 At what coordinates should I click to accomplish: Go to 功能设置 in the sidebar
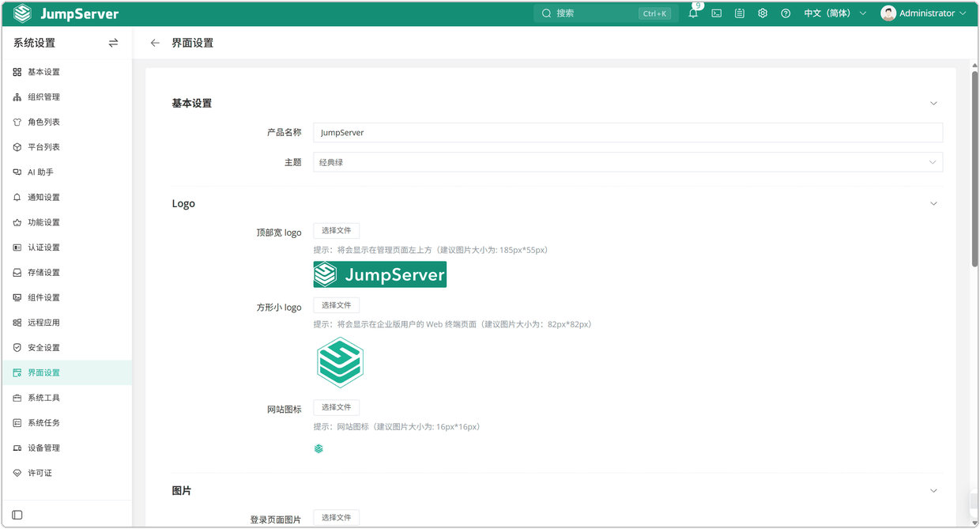pos(66,223)
